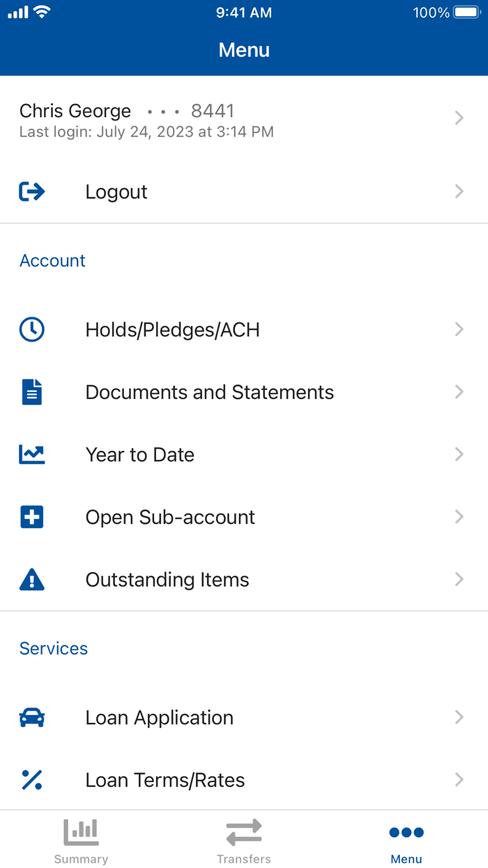Tap the 100% battery percentage

point(431,13)
